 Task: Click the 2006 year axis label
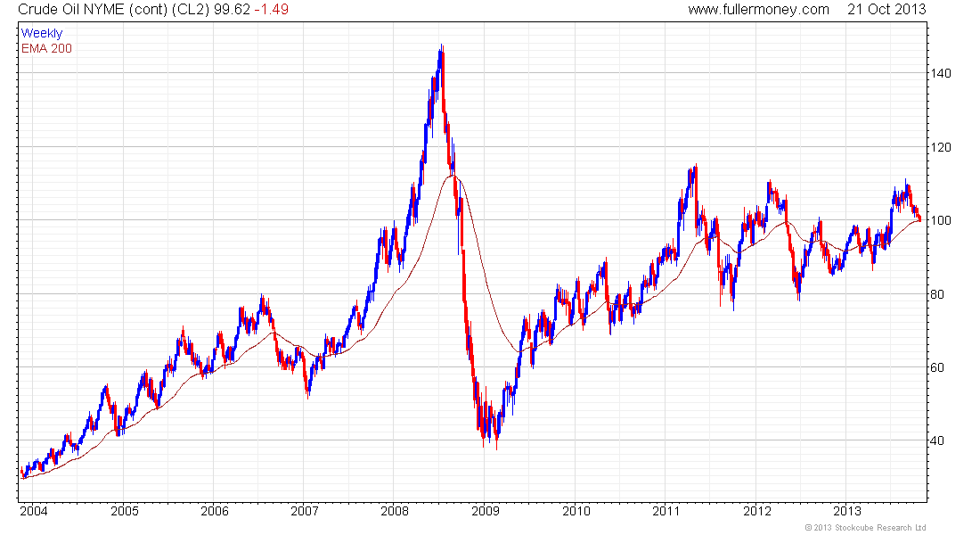[x=215, y=511]
